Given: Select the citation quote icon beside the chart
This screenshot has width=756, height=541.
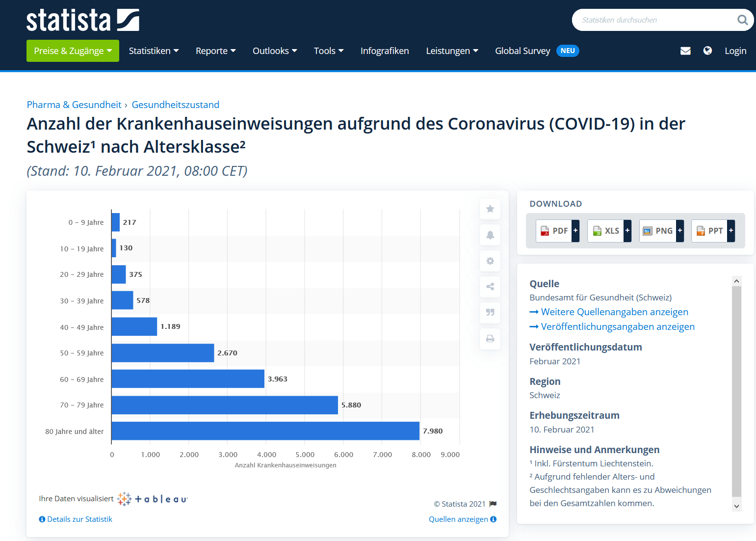Looking at the screenshot, I should [490, 313].
